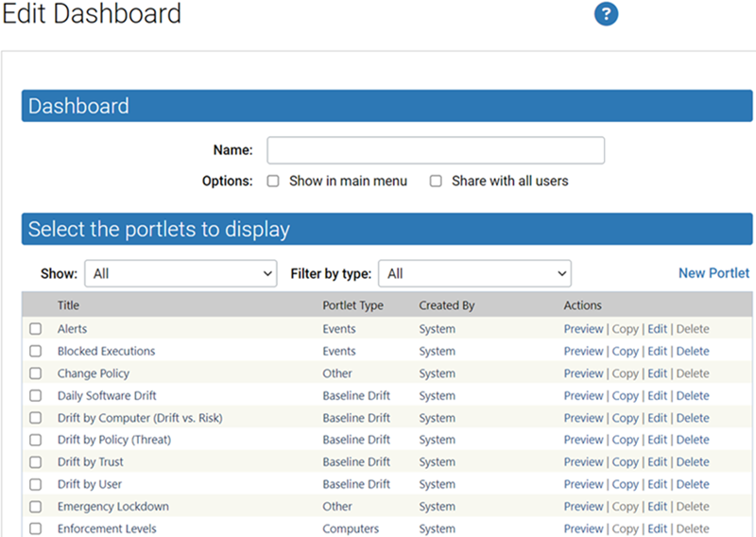Click into the dashboard Name field
The width and height of the screenshot is (756, 537).
coord(436,150)
